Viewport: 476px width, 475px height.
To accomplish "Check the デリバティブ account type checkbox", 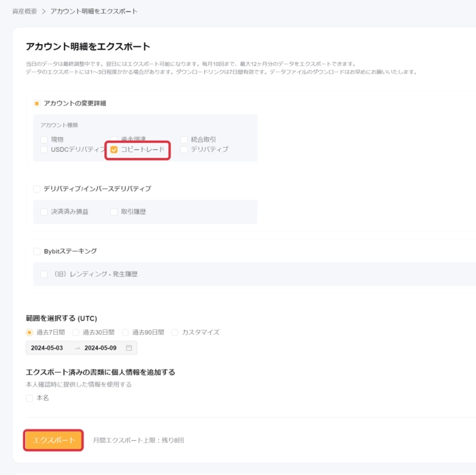I will pos(184,150).
